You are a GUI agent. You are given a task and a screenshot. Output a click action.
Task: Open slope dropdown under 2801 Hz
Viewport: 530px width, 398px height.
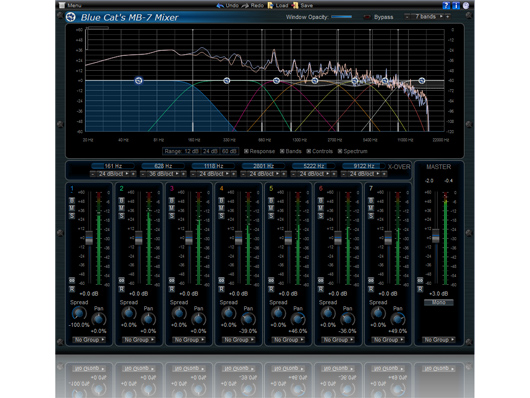pyautogui.click(x=264, y=174)
